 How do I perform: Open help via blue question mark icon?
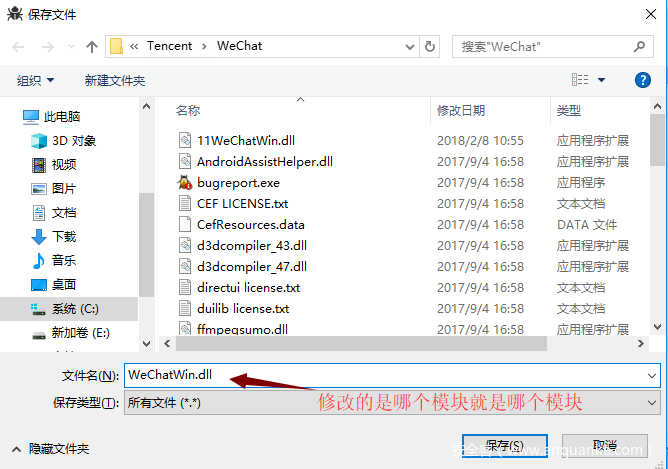click(x=642, y=80)
